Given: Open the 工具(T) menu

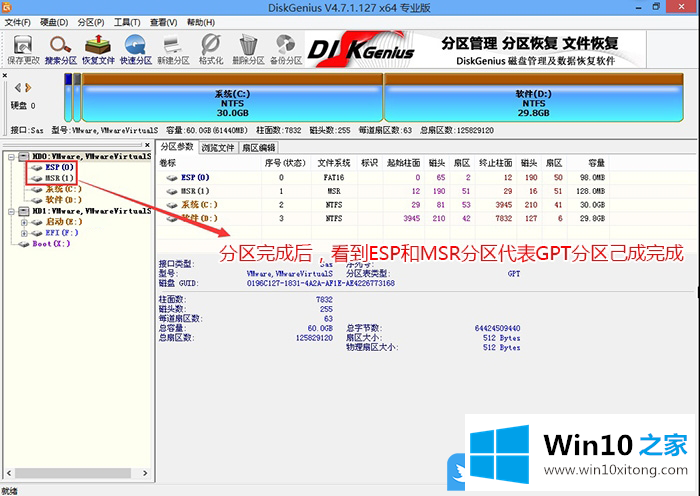Looking at the screenshot, I should [127, 22].
